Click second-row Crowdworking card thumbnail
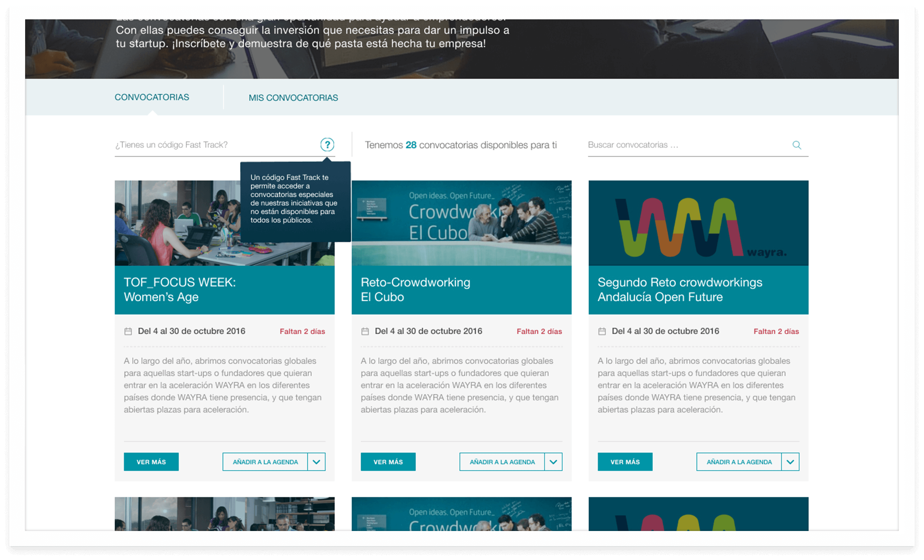 tap(462, 514)
